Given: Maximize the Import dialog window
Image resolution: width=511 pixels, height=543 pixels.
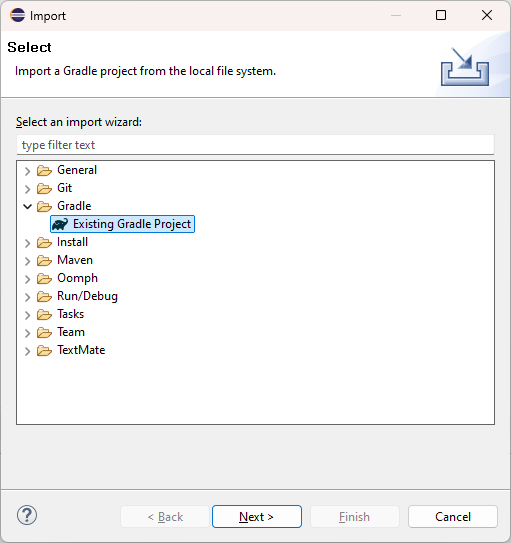Looking at the screenshot, I should [x=441, y=15].
